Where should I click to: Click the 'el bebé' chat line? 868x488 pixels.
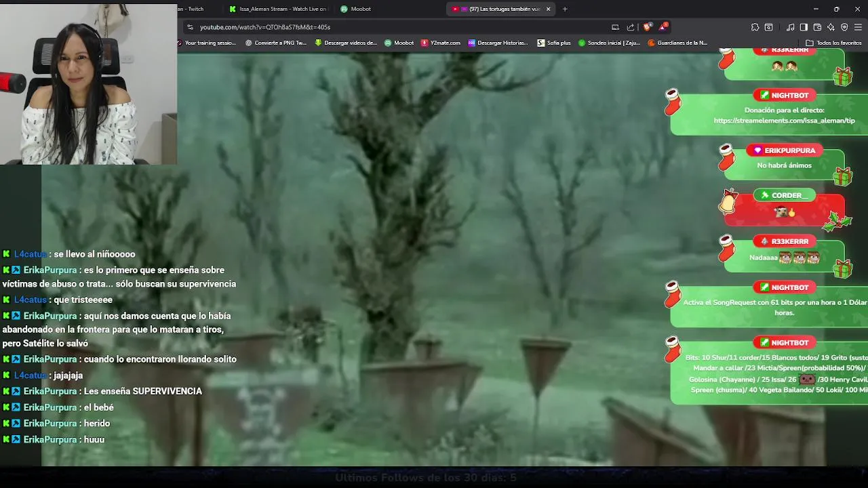click(x=99, y=407)
